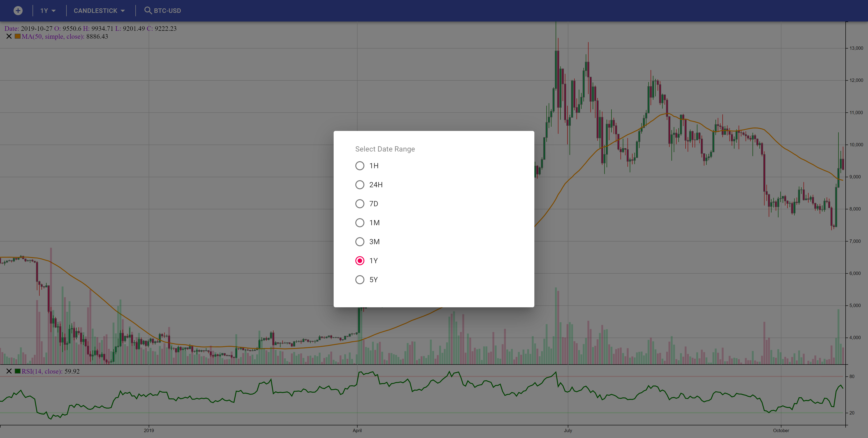Switch range to 5Y
868x438 pixels.
tap(360, 280)
